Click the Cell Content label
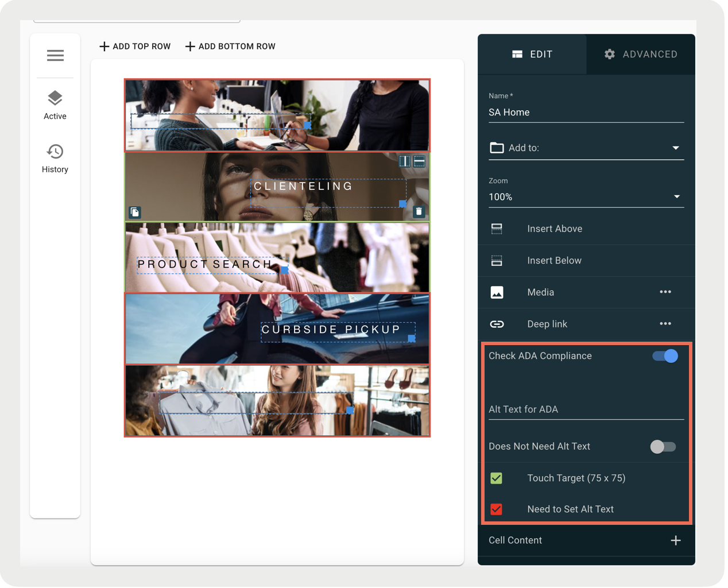 coord(515,541)
